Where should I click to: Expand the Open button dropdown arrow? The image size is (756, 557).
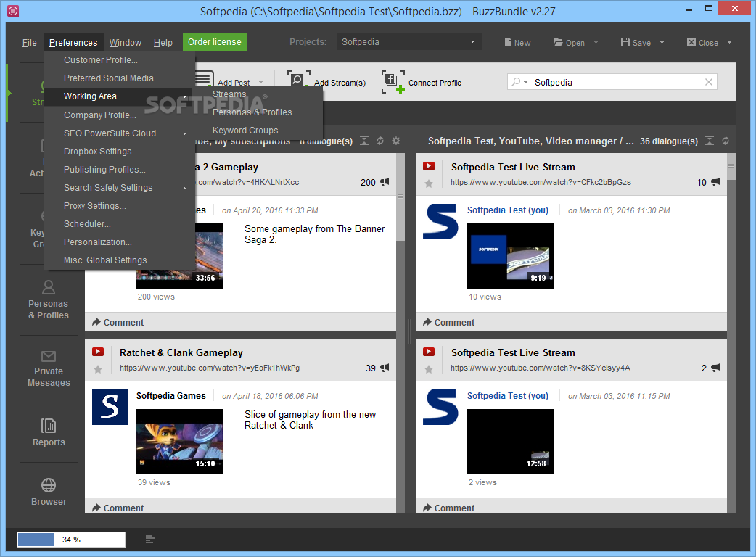(x=596, y=42)
